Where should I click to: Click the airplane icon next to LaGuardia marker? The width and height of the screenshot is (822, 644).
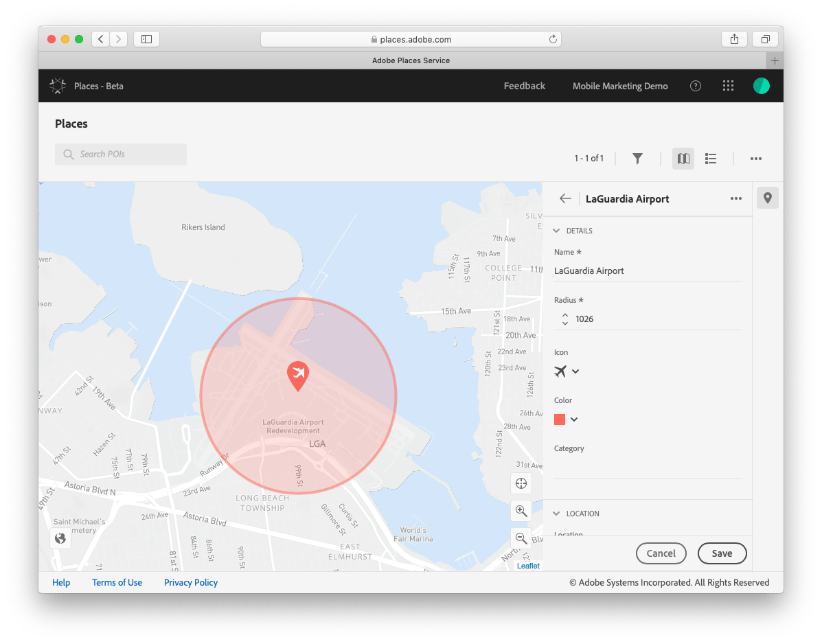pyautogui.click(x=298, y=371)
